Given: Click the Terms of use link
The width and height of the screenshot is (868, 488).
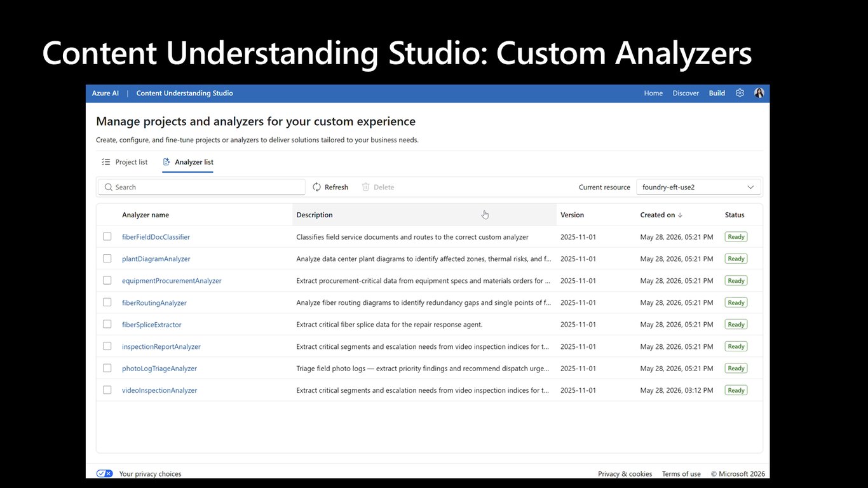Looking at the screenshot, I should tap(681, 473).
